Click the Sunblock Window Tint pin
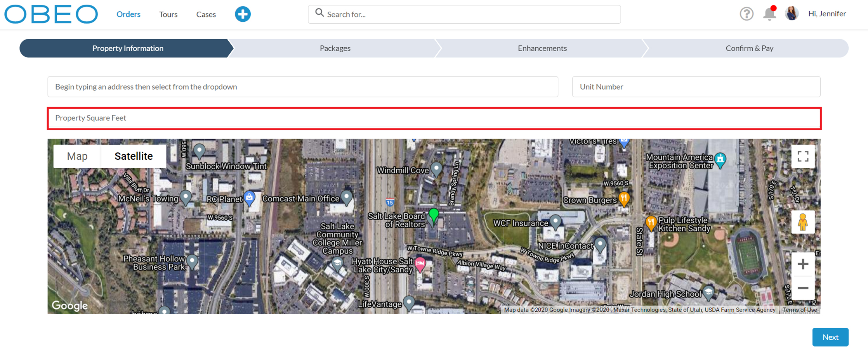 pyautogui.click(x=199, y=152)
